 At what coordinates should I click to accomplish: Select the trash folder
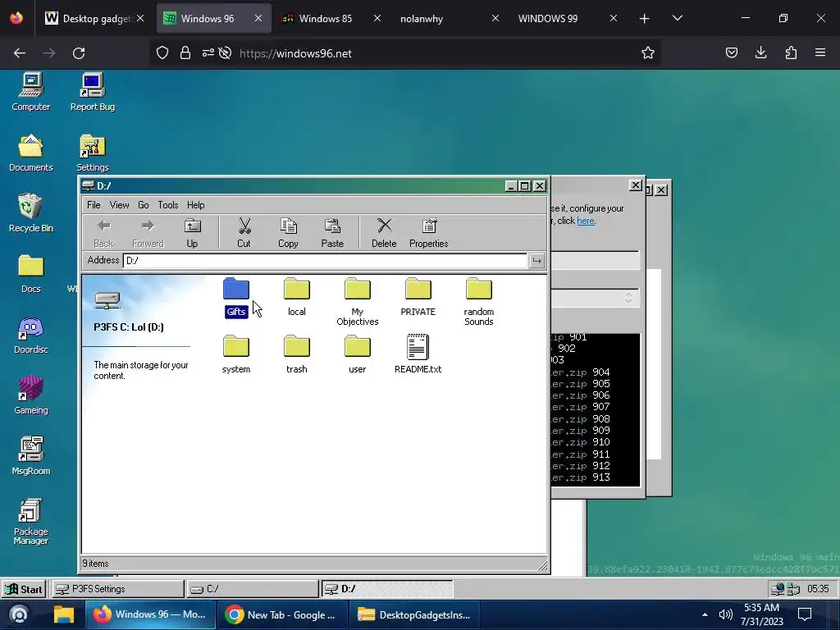[x=297, y=354]
